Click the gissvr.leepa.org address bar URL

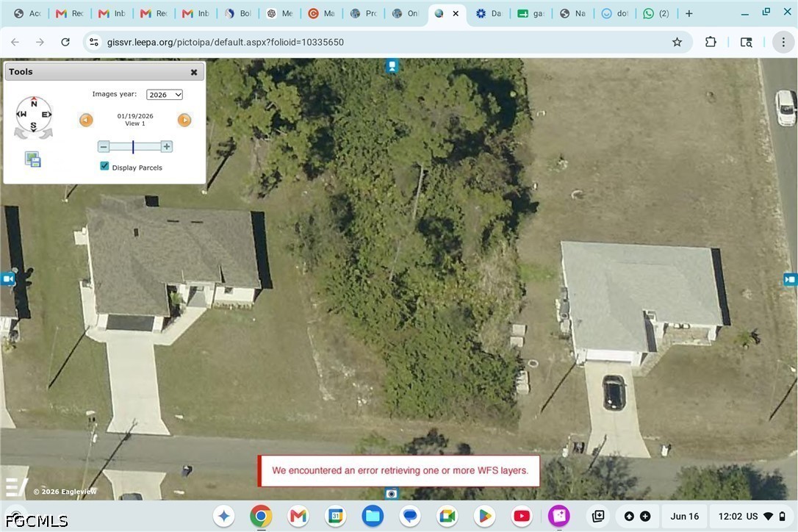(226, 43)
